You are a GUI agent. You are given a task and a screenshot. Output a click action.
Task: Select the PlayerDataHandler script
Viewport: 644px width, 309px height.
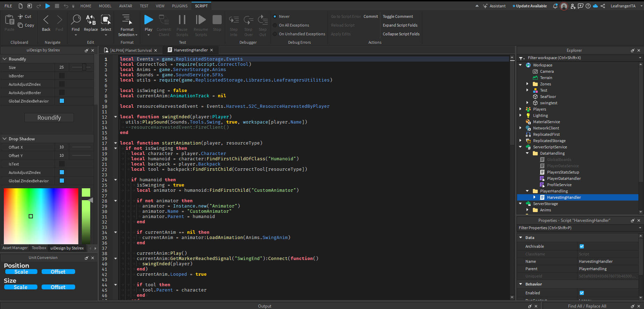coord(564,178)
